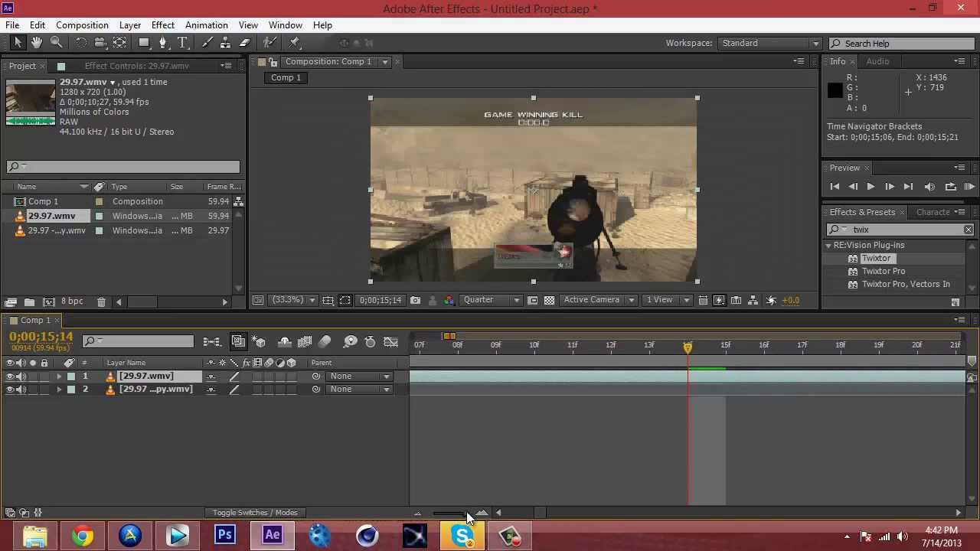Open Adobe After Effects from taskbar

click(272, 535)
